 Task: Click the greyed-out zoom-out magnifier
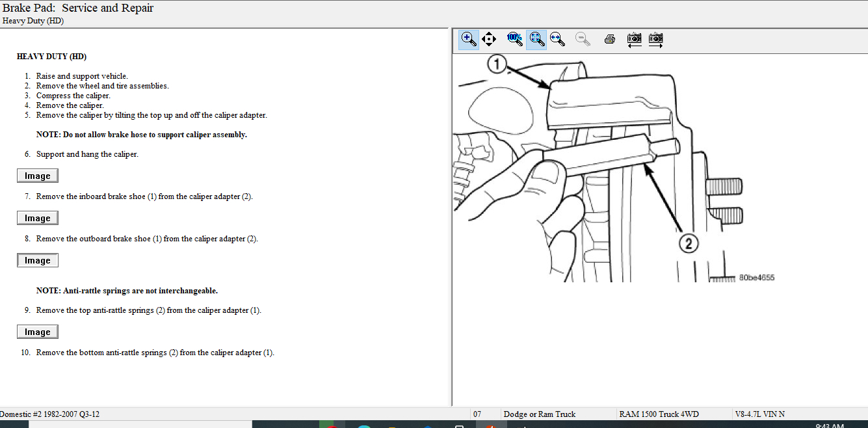click(583, 39)
